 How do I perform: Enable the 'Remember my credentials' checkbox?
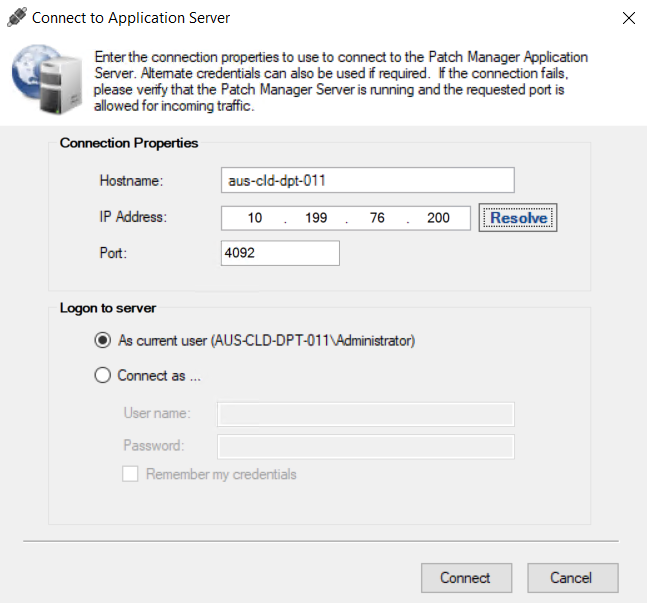[130, 474]
